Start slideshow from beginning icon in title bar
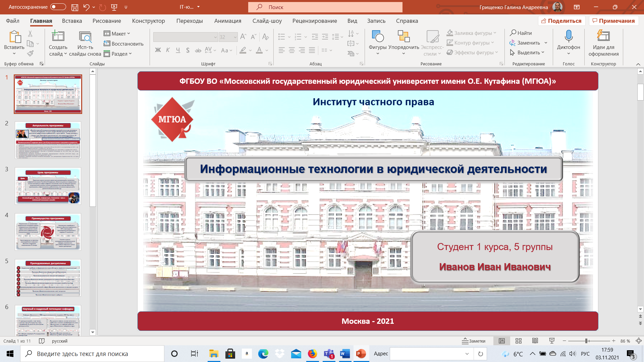The image size is (644, 362). (114, 7)
